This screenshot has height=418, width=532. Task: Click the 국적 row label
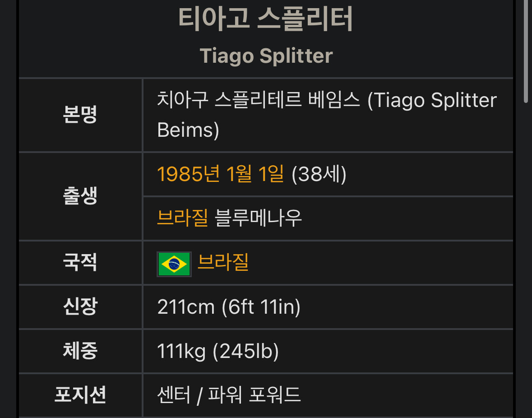point(80,262)
